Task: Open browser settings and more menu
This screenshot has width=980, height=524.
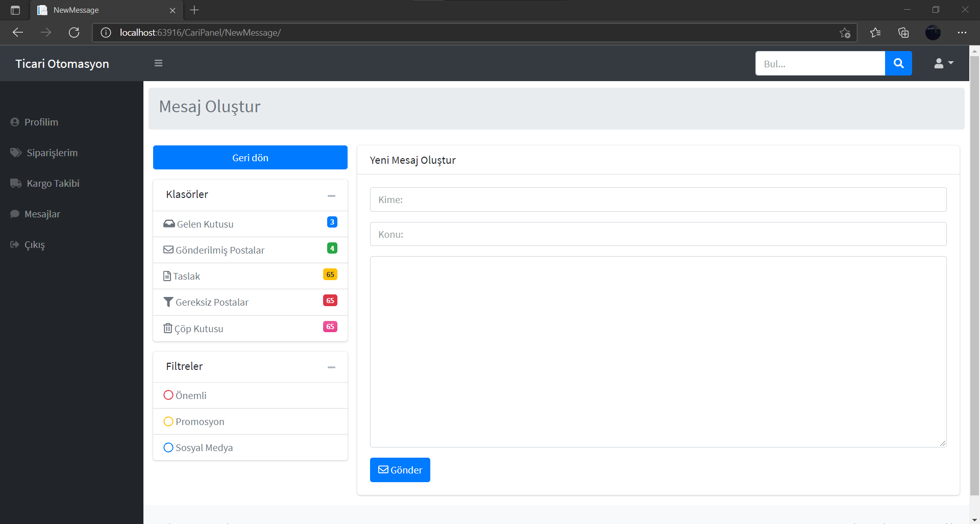Action: (x=962, y=33)
